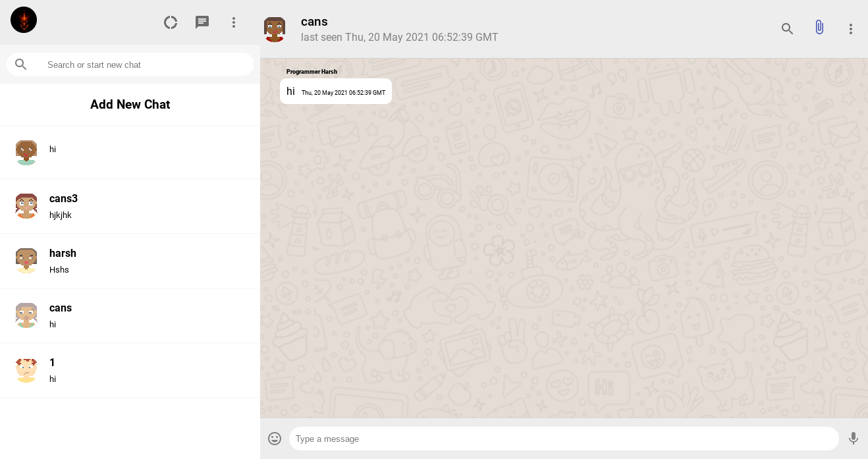868x459 pixels.
Task: Open the emoji picker
Action: (275, 439)
